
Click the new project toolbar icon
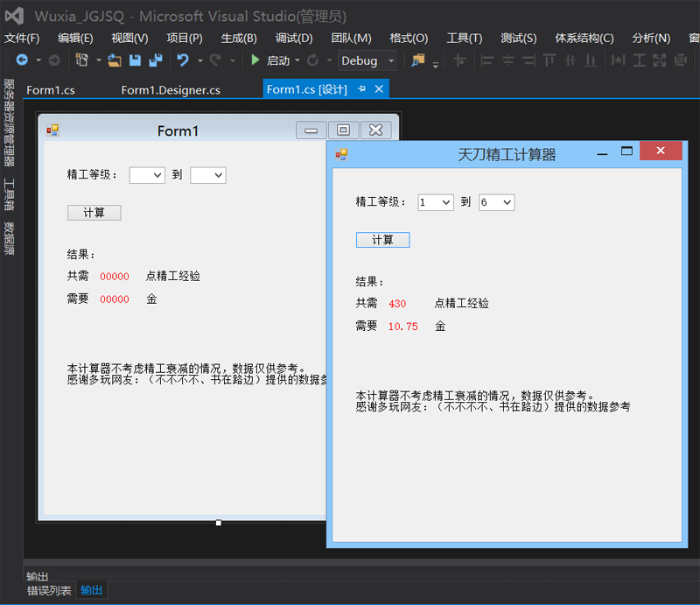[81, 60]
